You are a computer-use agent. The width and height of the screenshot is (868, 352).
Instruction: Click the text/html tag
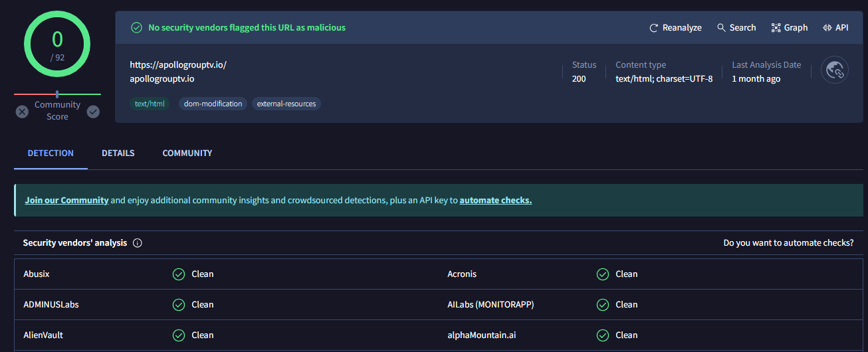150,104
